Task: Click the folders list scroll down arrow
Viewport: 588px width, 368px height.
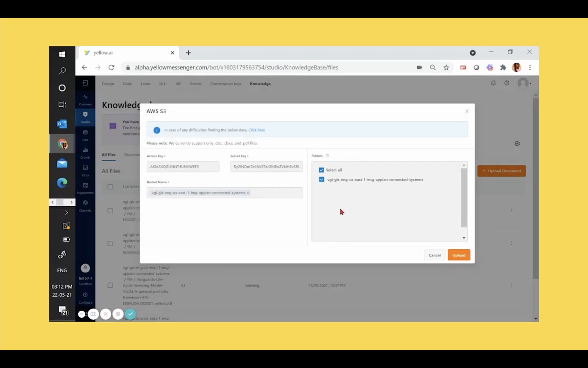Action: coord(464,238)
